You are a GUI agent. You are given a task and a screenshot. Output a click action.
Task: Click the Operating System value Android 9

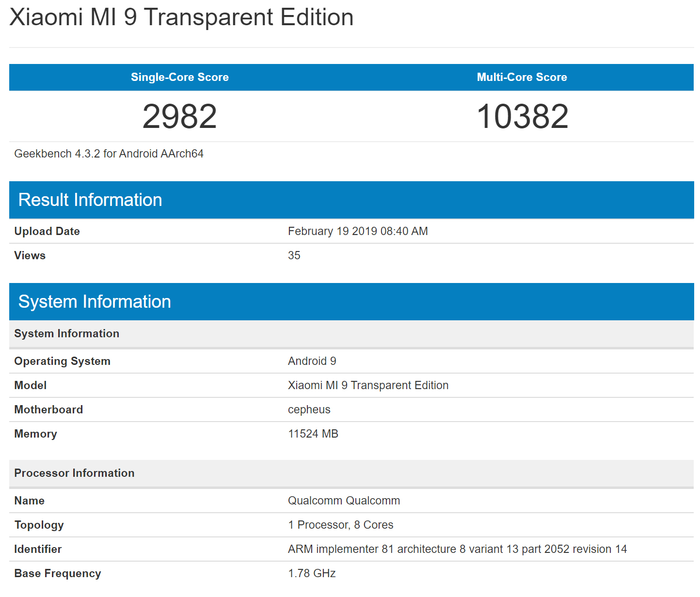click(312, 361)
